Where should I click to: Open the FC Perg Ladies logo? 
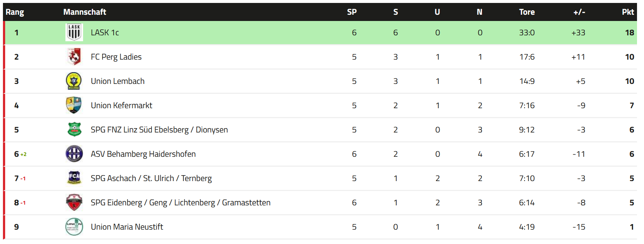pos(74,57)
